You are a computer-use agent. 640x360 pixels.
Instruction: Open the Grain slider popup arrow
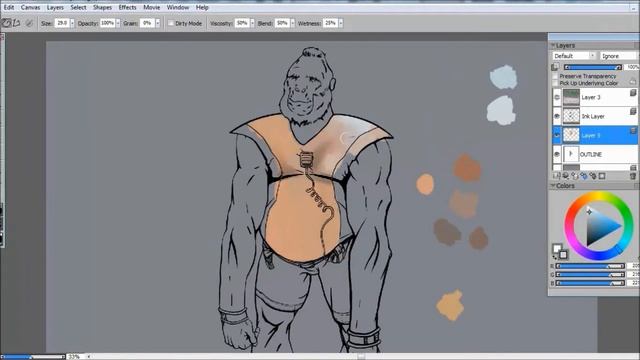click(x=158, y=23)
